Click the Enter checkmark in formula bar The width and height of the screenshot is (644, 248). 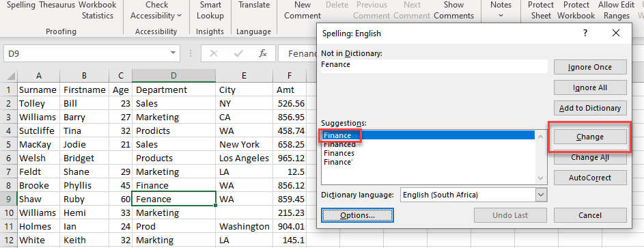238,53
